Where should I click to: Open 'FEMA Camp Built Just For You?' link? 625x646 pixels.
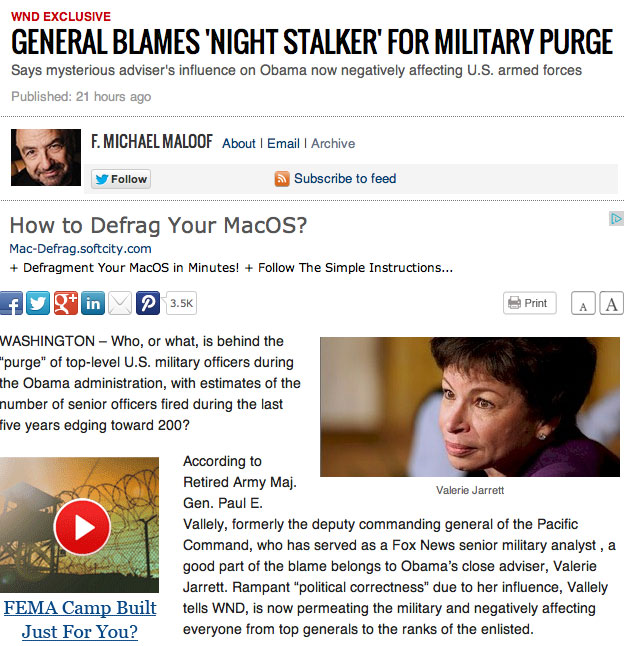pyautogui.click(x=80, y=620)
